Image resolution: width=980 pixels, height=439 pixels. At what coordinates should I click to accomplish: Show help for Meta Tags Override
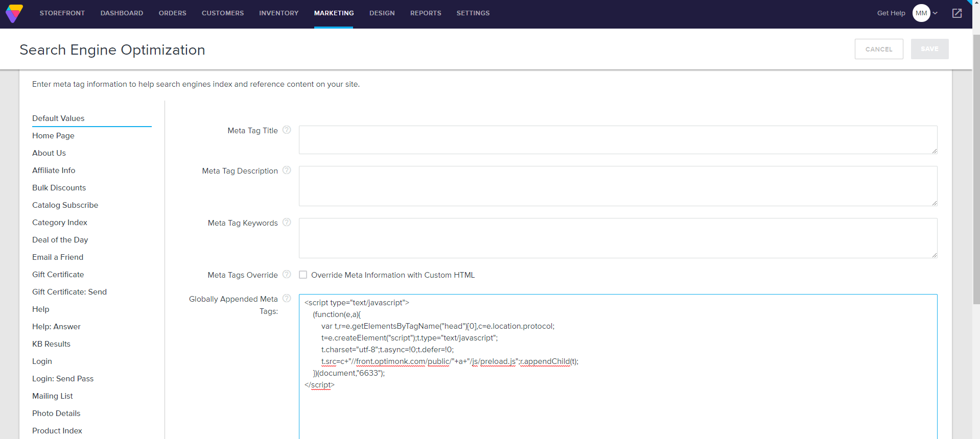pyautogui.click(x=287, y=274)
